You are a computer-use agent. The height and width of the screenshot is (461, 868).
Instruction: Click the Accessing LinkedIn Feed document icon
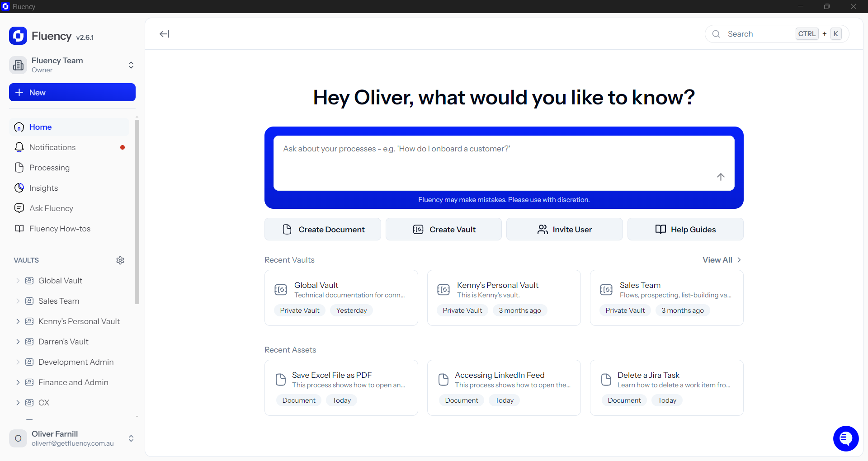click(x=443, y=380)
